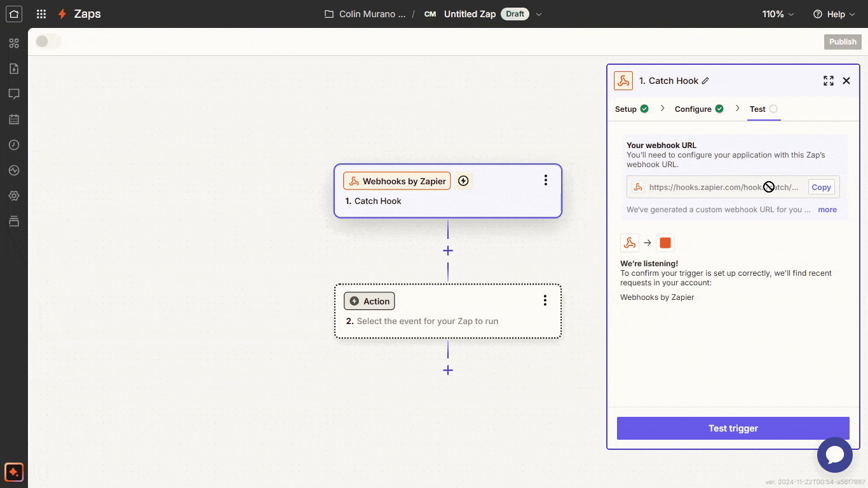Toggle the Zap on/off switch
The image size is (868, 488).
tap(48, 41)
